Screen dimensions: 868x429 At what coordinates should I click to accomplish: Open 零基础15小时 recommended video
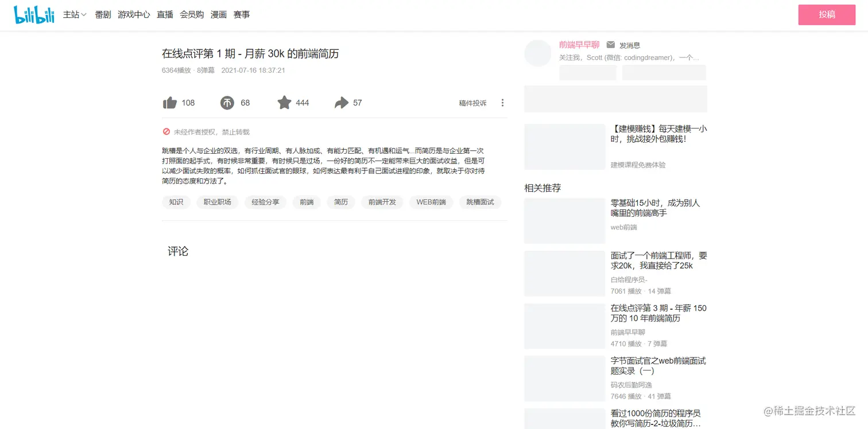tap(656, 208)
